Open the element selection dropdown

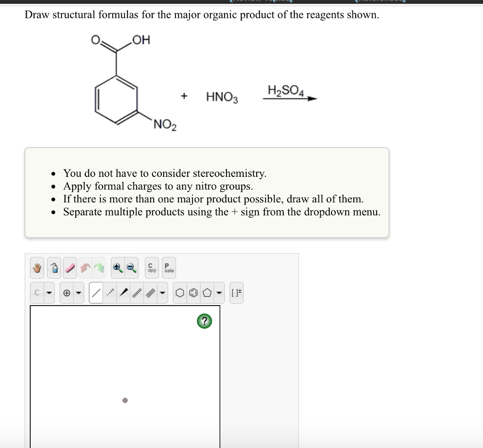click(x=48, y=291)
